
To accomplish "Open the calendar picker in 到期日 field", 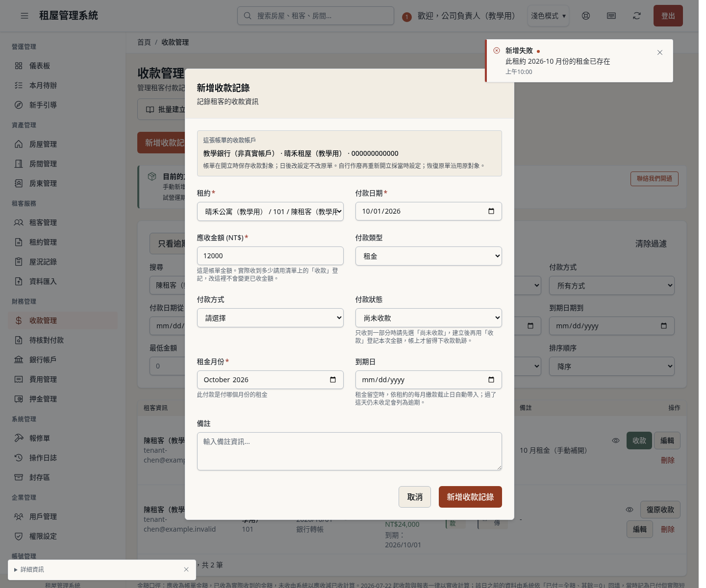I will click(x=491, y=380).
